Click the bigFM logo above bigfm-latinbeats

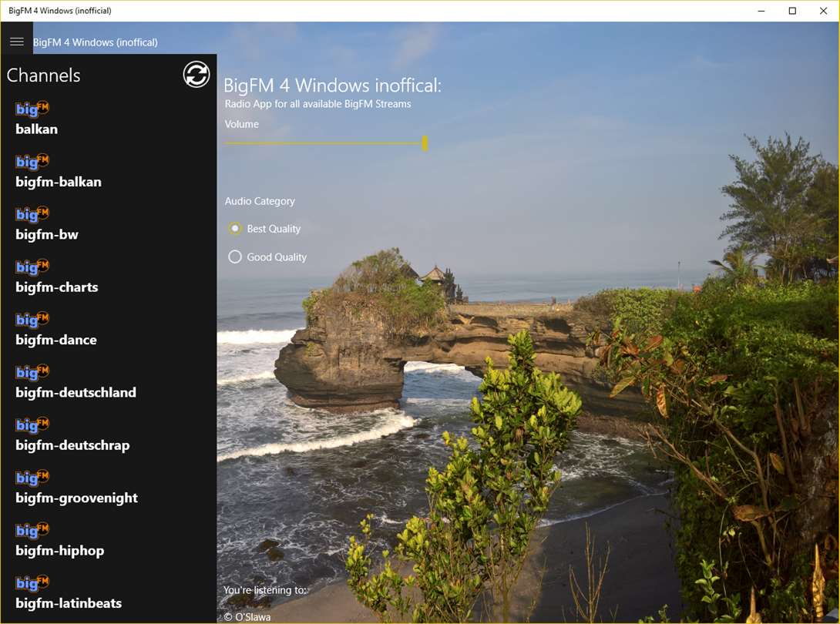click(x=32, y=582)
